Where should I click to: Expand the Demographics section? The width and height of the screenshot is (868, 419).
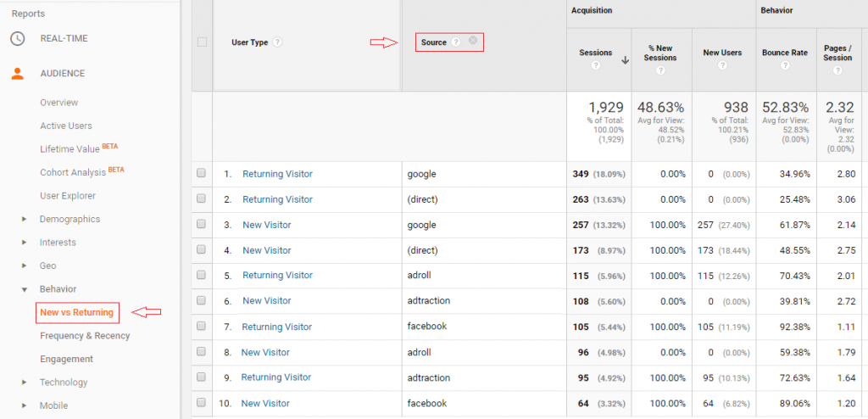coord(24,220)
